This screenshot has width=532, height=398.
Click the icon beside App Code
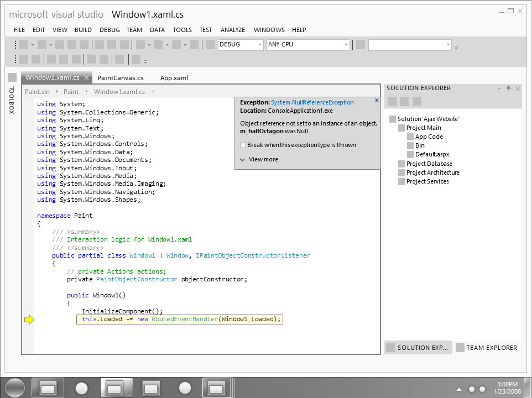(x=410, y=137)
